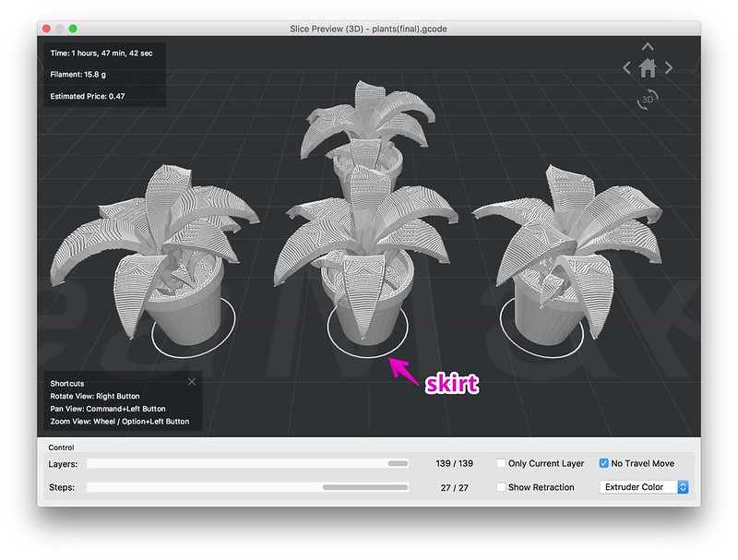Close the Slice Preview window
Viewport: 738px width, 560px height.
point(47,30)
